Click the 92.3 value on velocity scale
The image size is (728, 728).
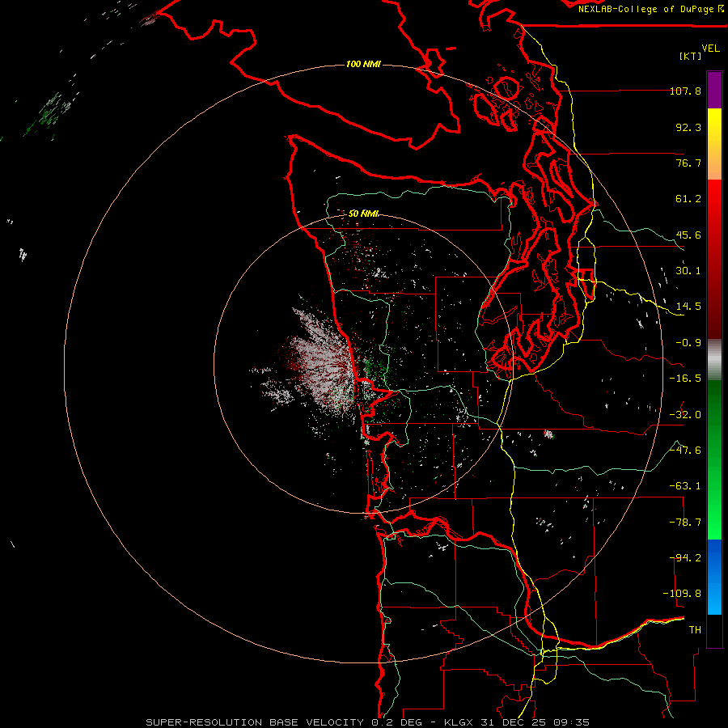click(x=688, y=127)
